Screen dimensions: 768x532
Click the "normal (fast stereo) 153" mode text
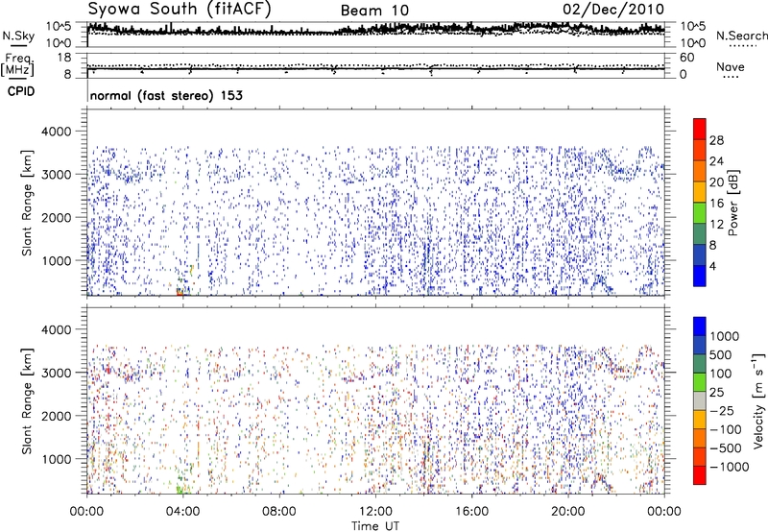166,95
